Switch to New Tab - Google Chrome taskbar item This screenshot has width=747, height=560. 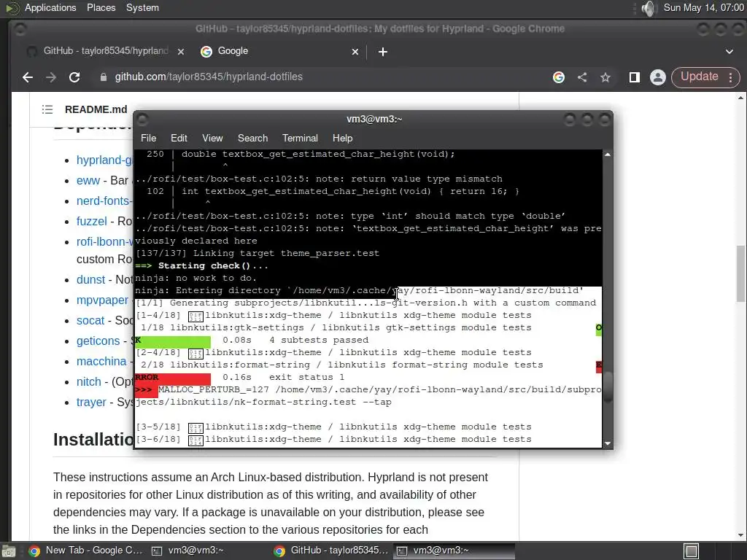click(x=86, y=551)
